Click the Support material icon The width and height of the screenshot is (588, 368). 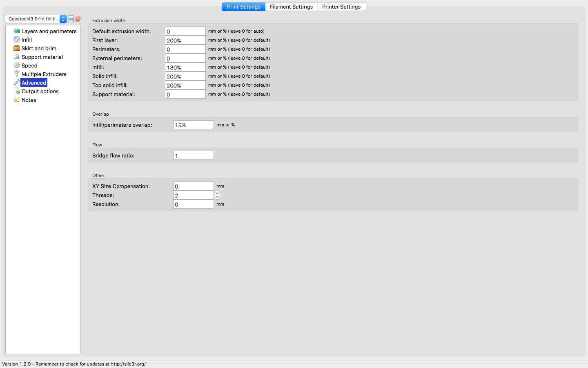17,57
